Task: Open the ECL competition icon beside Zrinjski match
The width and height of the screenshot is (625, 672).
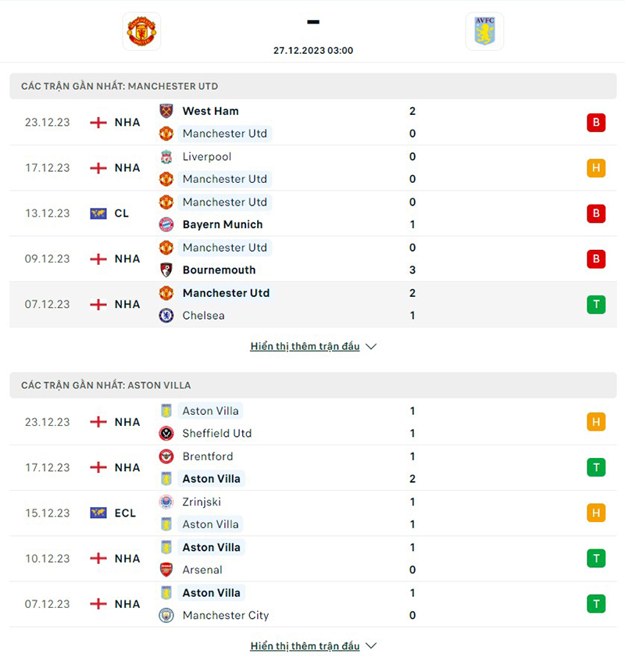Action: click(98, 513)
